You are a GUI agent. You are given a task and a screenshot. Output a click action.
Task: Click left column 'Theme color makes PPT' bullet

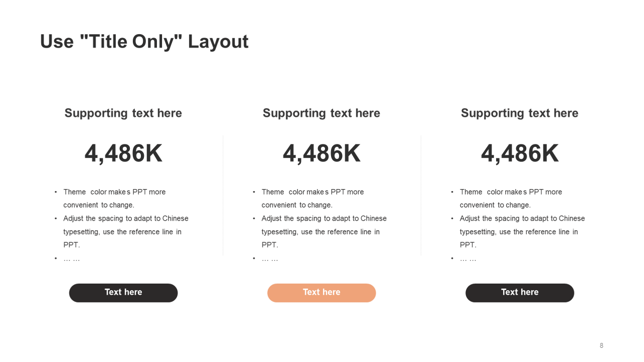tap(114, 199)
